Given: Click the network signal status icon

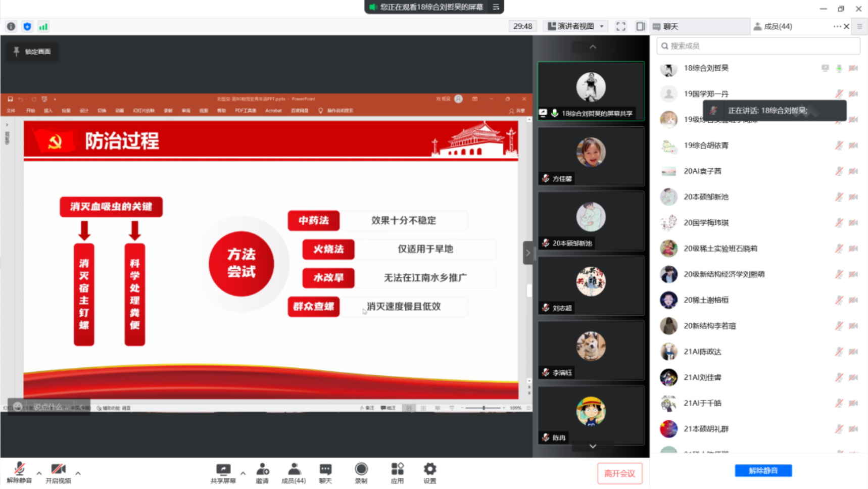Looking at the screenshot, I should pos(43,26).
